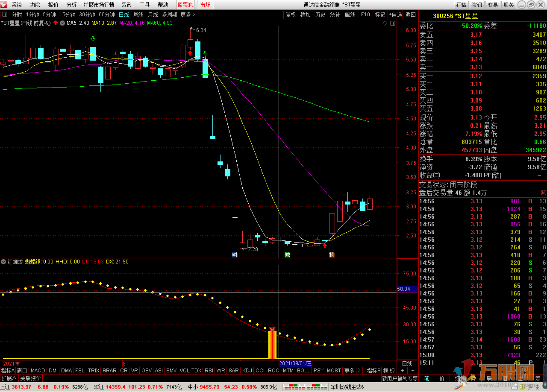The width and height of the screenshot is (547, 392).
Task: Switch to the 月线 monthly period
Action: pyautogui.click(x=153, y=15)
